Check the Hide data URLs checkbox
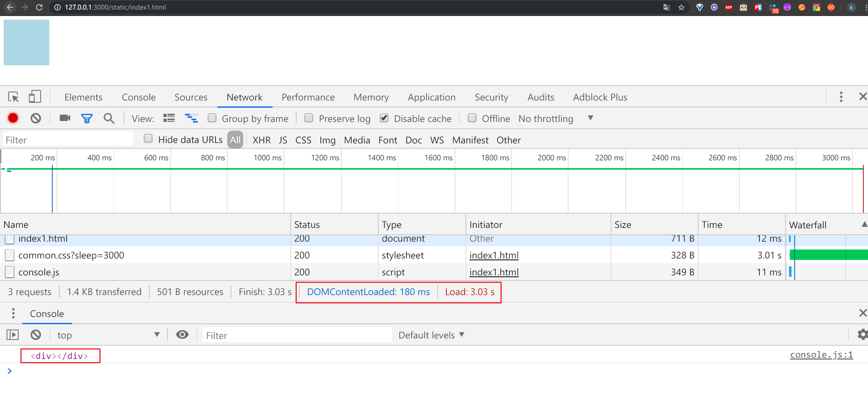 click(148, 138)
